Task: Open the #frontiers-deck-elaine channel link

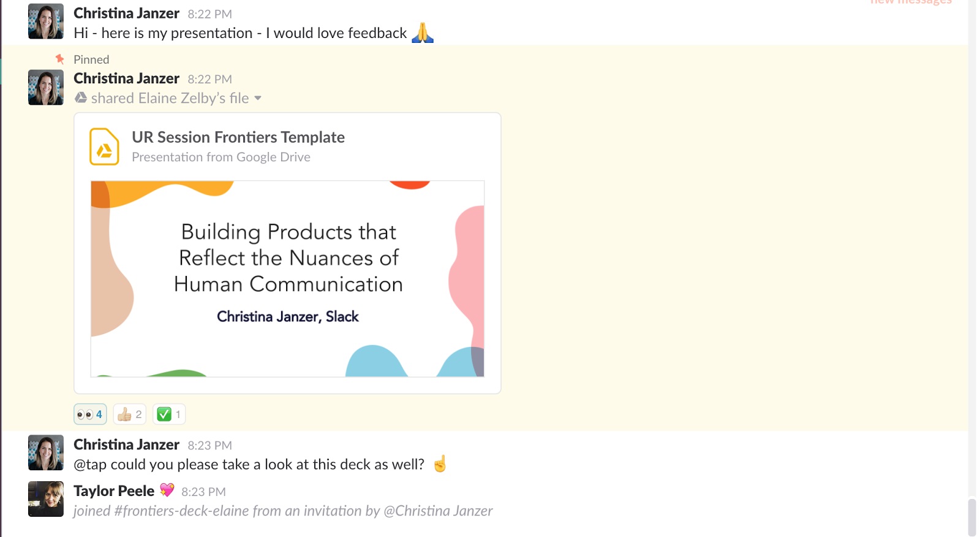Action: 181,511
